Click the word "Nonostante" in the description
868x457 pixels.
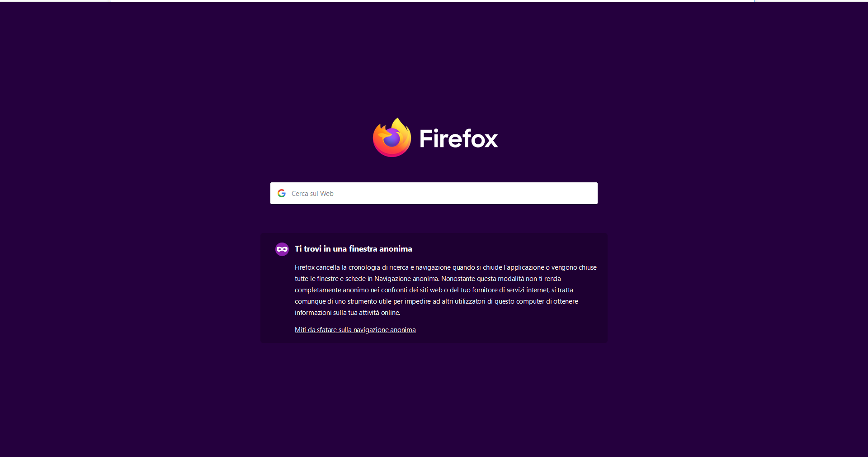point(458,279)
